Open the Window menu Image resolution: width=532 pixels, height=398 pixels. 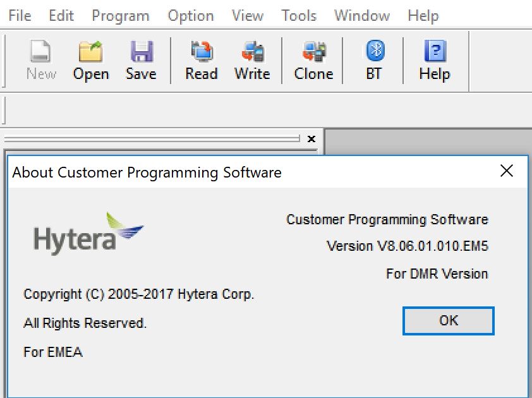pos(362,16)
